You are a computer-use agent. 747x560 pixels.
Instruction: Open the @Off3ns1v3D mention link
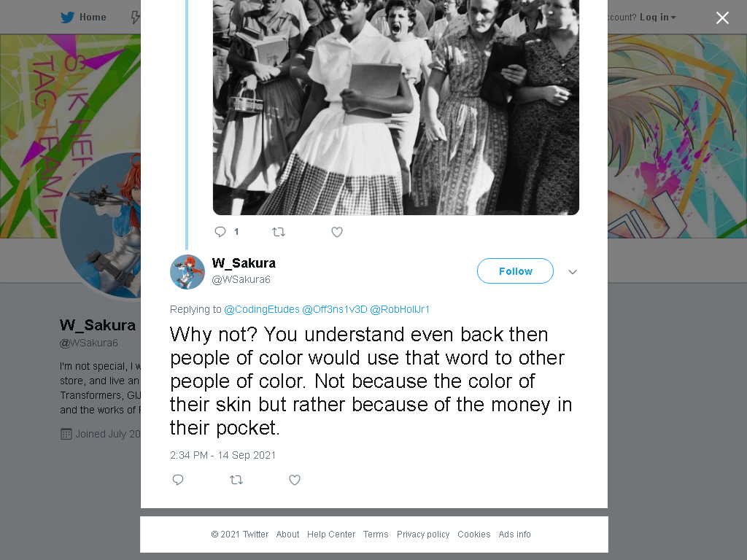(x=334, y=309)
